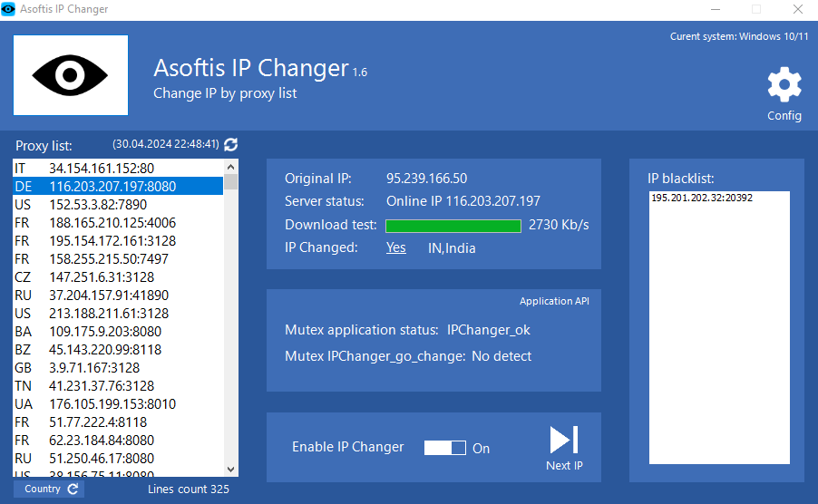Screen dimensions: 818x504
Task: Click the On label beside the switch
Action: 481,449
